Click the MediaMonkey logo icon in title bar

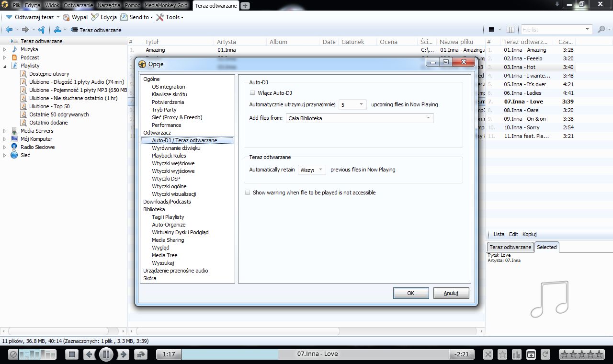5,5
